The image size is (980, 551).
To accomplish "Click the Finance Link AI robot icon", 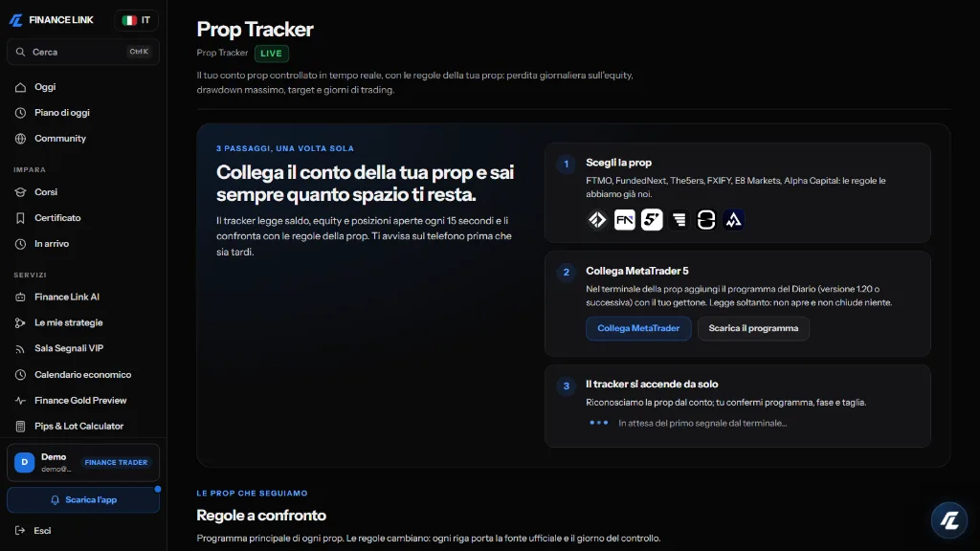I will pyautogui.click(x=21, y=298).
